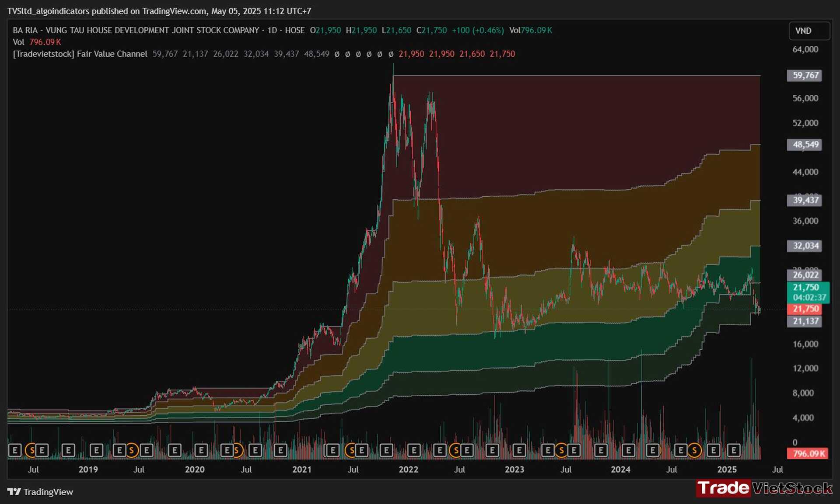This screenshot has height=504, width=840.
Task: Click the red 21,750 price label
Action: point(805,309)
